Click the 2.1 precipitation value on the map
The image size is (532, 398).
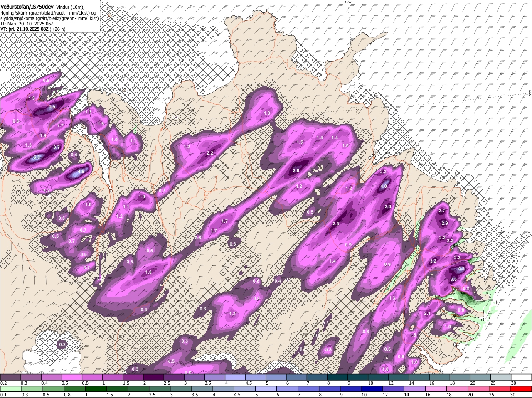(x=427, y=313)
